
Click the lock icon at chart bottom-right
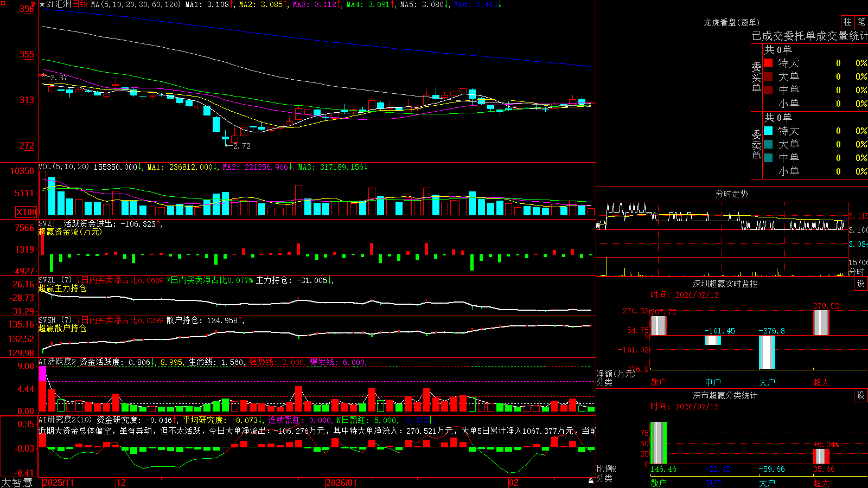(591, 481)
